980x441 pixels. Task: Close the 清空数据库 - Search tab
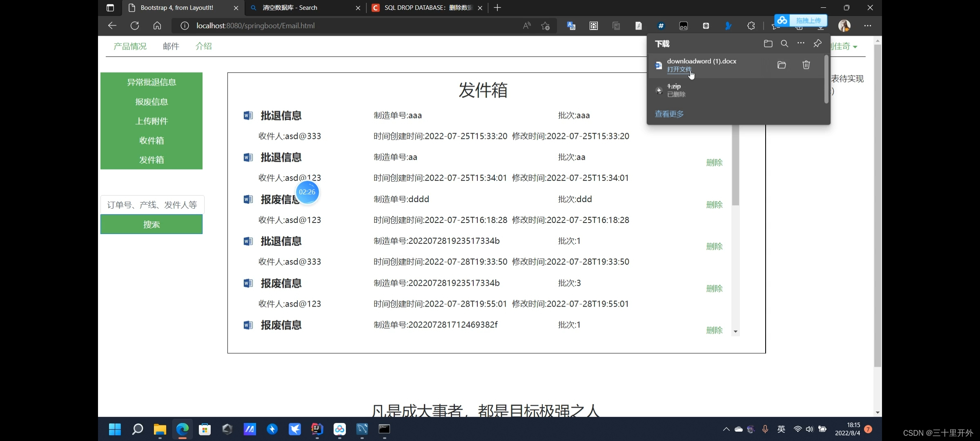358,8
